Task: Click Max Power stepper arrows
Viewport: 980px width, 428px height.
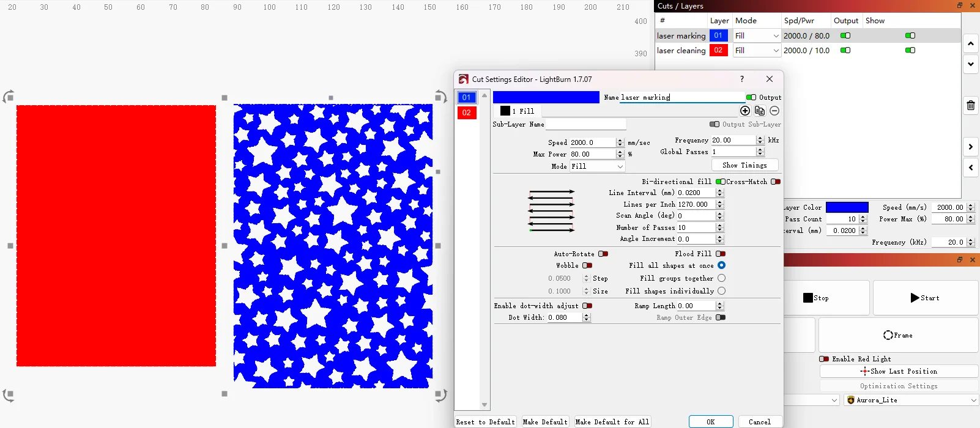Action: pos(620,154)
